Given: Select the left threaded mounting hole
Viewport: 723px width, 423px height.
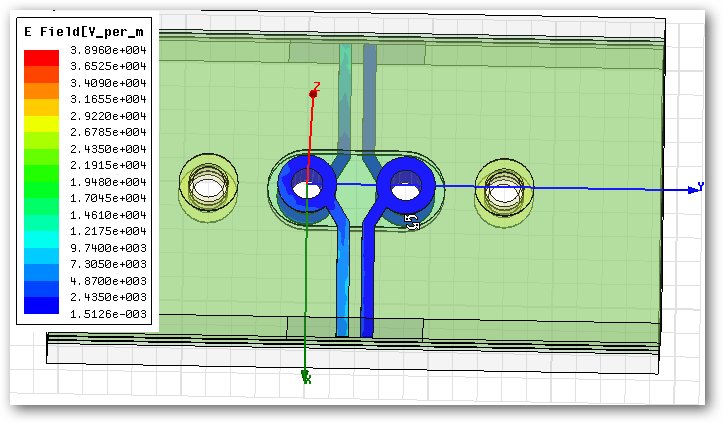Looking at the screenshot, I should pos(209,187).
